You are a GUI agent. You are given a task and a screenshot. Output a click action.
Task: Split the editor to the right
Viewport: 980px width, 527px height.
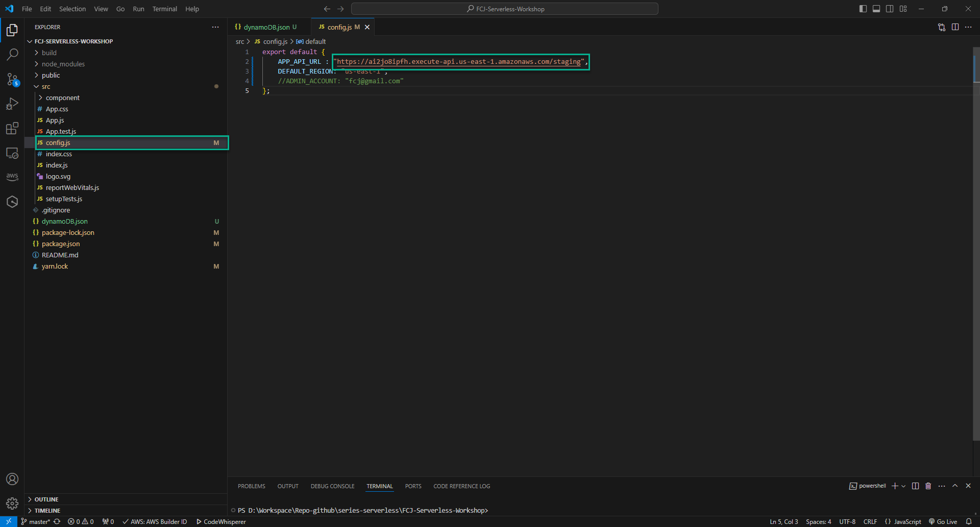pos(955,27)
